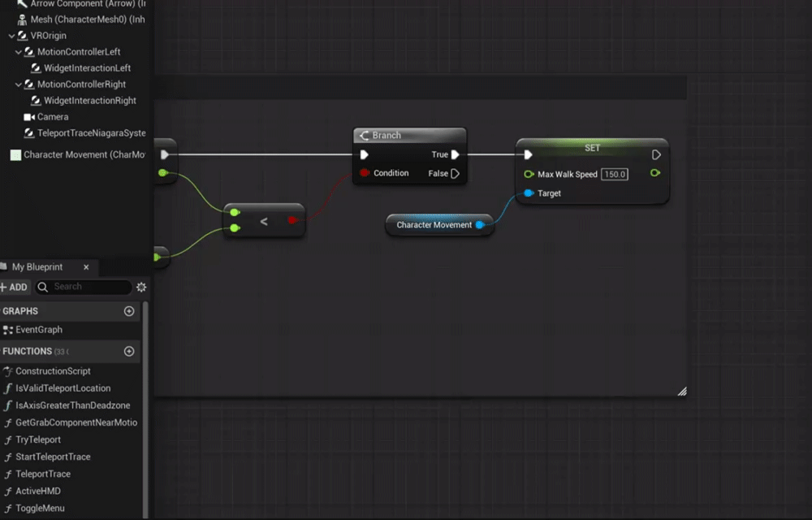Click the magnifier icon in the search field
This screenshot has height=520, width=812.
point(42,287)
